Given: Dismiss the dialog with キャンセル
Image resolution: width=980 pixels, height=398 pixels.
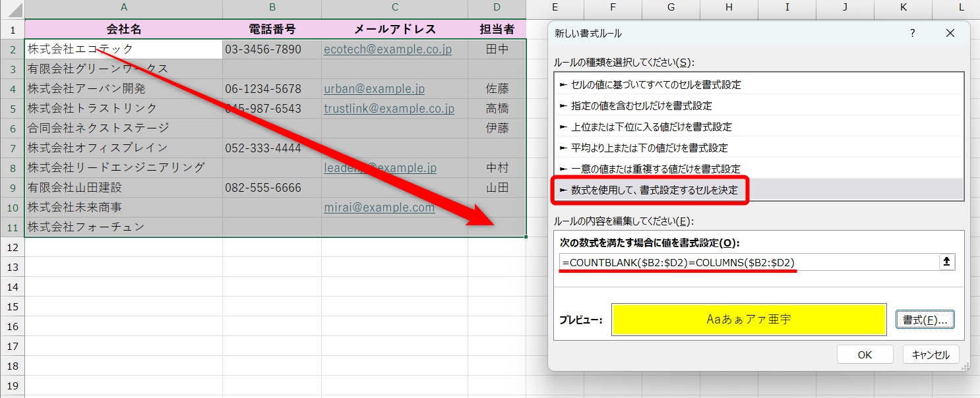Looking at the screenshot, I should click(931, 354).
